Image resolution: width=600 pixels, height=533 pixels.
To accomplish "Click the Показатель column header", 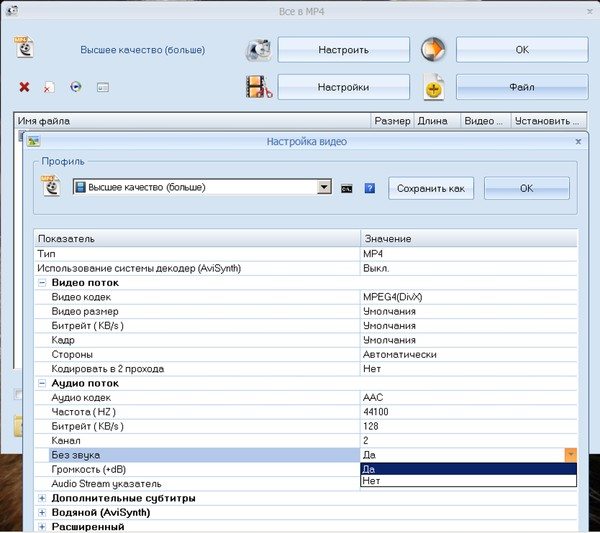I will (197, 239).
